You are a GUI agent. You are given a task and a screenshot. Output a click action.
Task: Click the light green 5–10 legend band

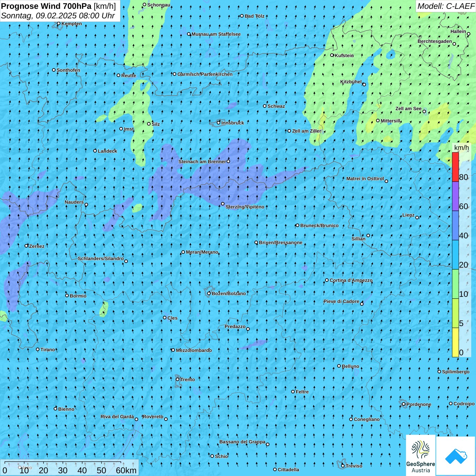point(455,313)
